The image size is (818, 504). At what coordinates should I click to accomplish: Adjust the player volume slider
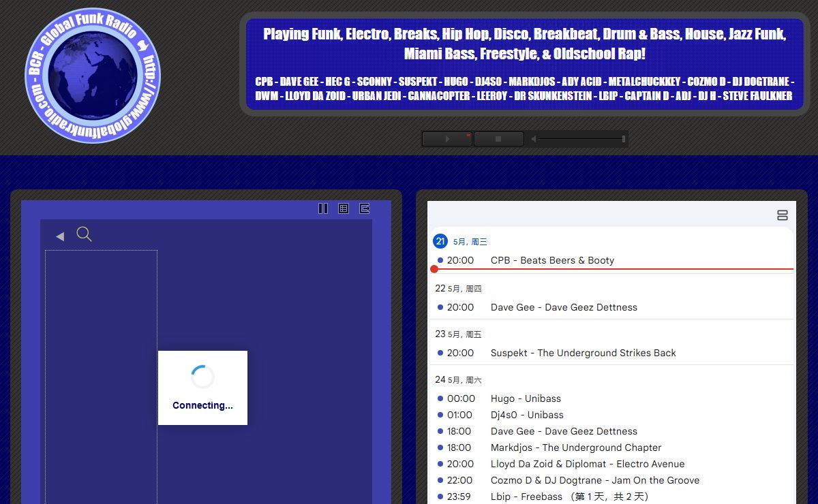coord(581,139)
